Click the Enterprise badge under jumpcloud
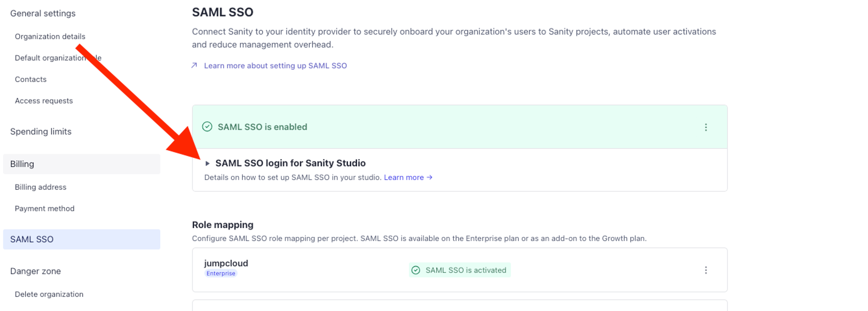868x311 pixels. 221,273
